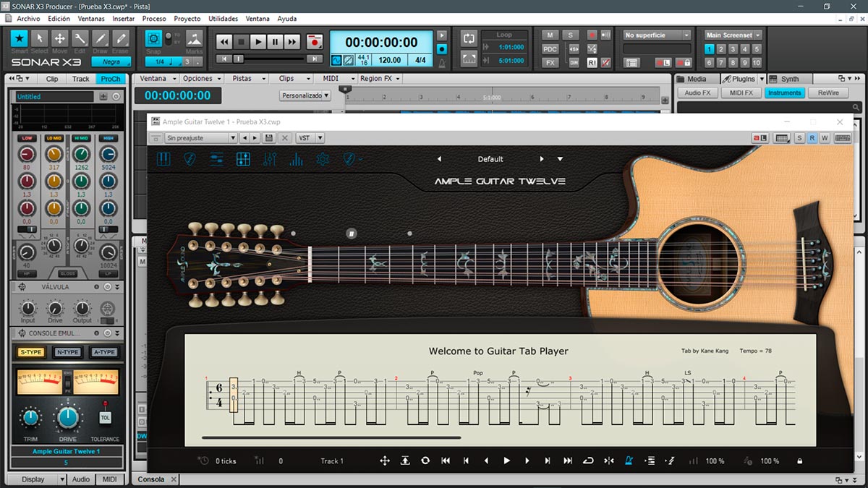The image size is (868, 488).
Task: Open the Ample Guitar Tab player page
Action: point(243,159)
